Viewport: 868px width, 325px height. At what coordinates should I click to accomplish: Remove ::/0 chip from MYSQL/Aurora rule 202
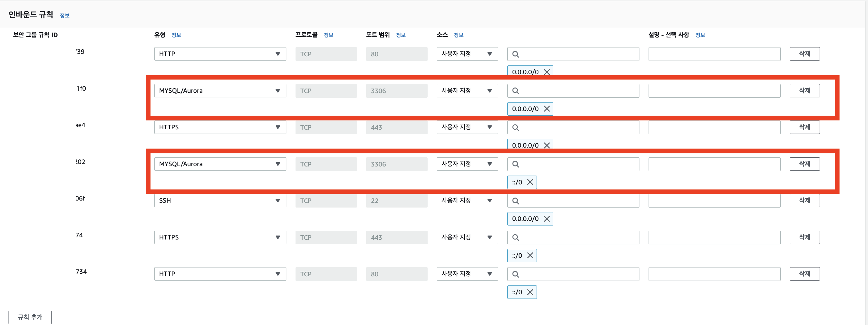click(530, 182)
